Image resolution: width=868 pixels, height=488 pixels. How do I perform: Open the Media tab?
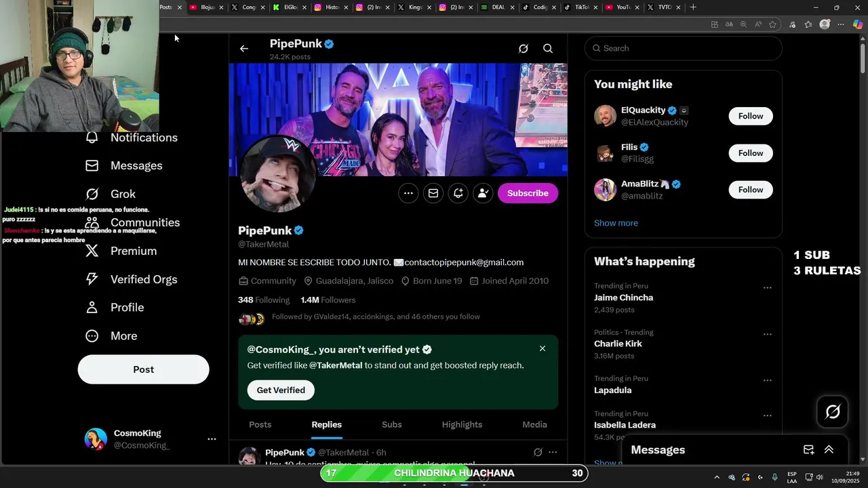[534, 424]
